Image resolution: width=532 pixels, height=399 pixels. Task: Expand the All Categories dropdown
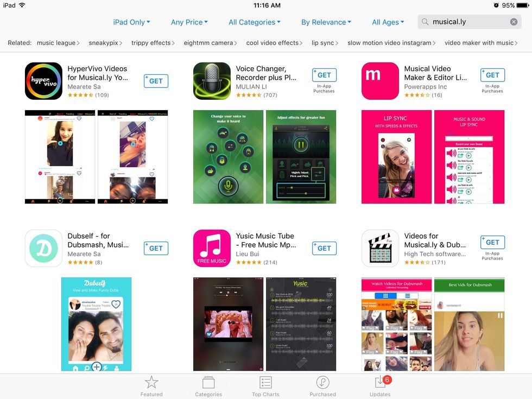[255, 22]
